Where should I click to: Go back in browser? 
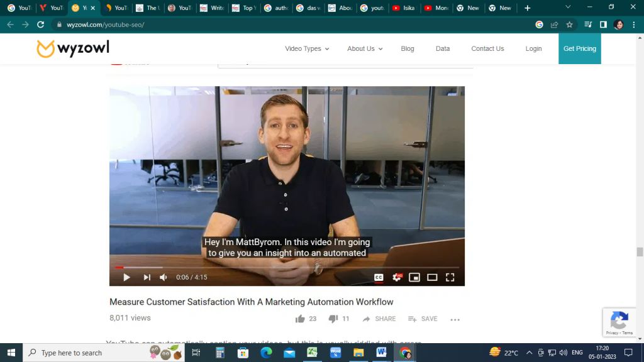10,25
